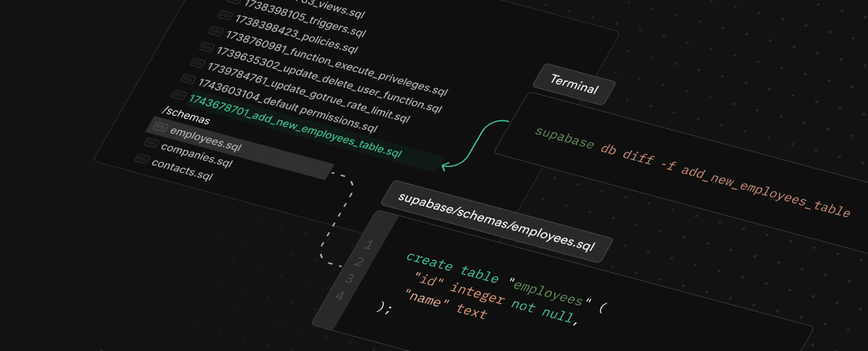Screen dimensions: 868x351
Task: Select green 1743678701_add_new_employees_table.sql file
Action: (x=295, y=127)
